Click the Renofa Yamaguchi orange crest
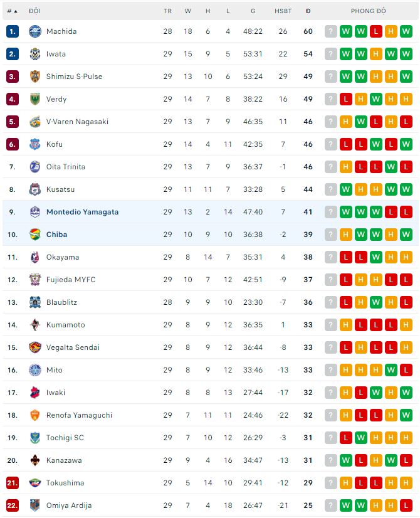The width and height of the screenshot is (420, 518). coord(35,415)
